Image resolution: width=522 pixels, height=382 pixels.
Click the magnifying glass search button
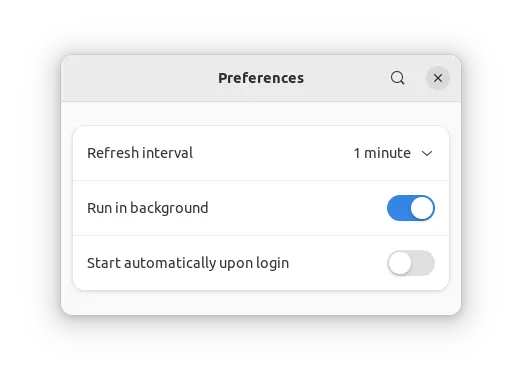pos(397,78)
